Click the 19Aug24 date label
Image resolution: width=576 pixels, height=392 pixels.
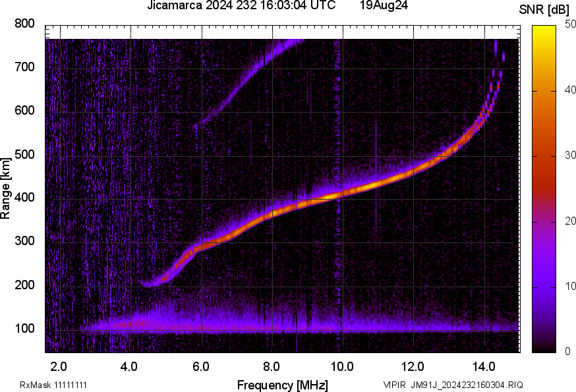[384, 5]
